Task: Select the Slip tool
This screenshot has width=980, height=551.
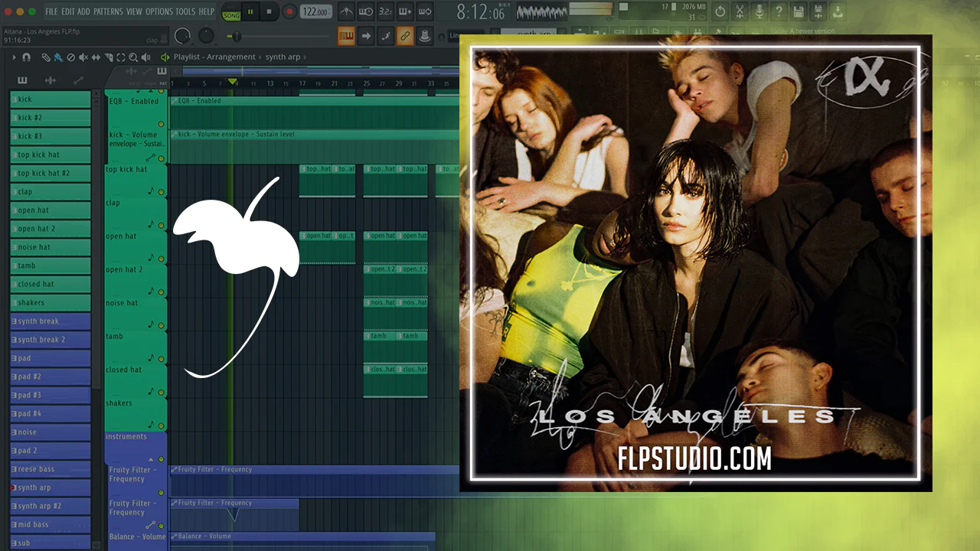Action: 96,57
